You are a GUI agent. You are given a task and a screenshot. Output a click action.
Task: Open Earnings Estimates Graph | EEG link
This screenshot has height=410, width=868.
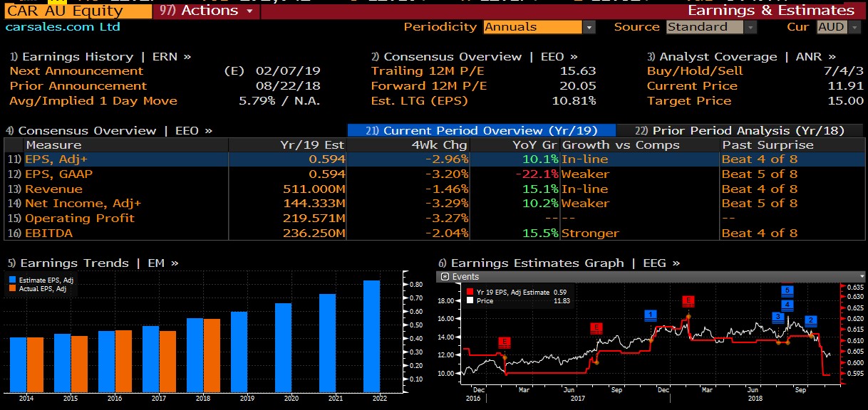559,263
